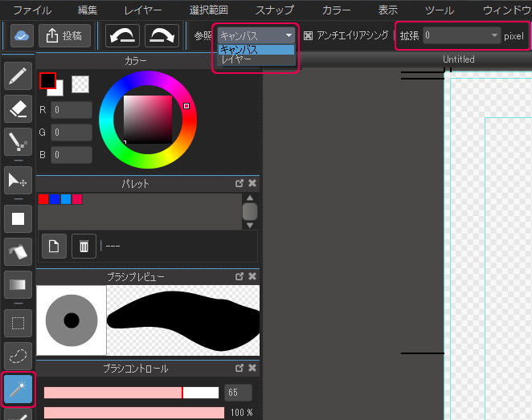The height and width of the screenshot is (420, 532).
Task: Click the palette scroll down arrow
Action: 250,226
